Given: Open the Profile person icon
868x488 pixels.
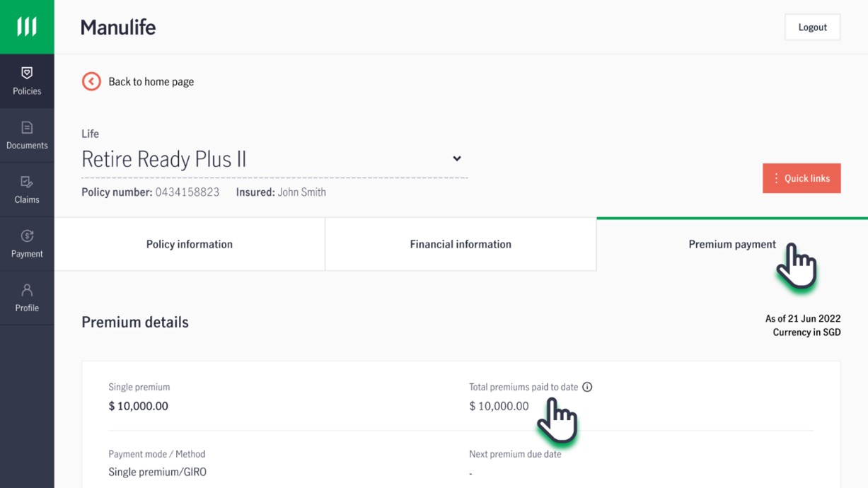Looking at the screenshot, I should pyautogui.click(x=27, y=290).
